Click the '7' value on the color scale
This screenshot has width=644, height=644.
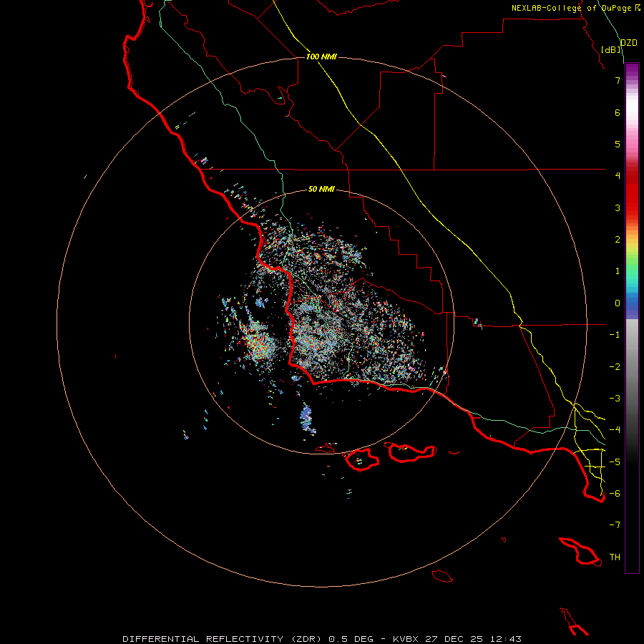click(618, 80)
